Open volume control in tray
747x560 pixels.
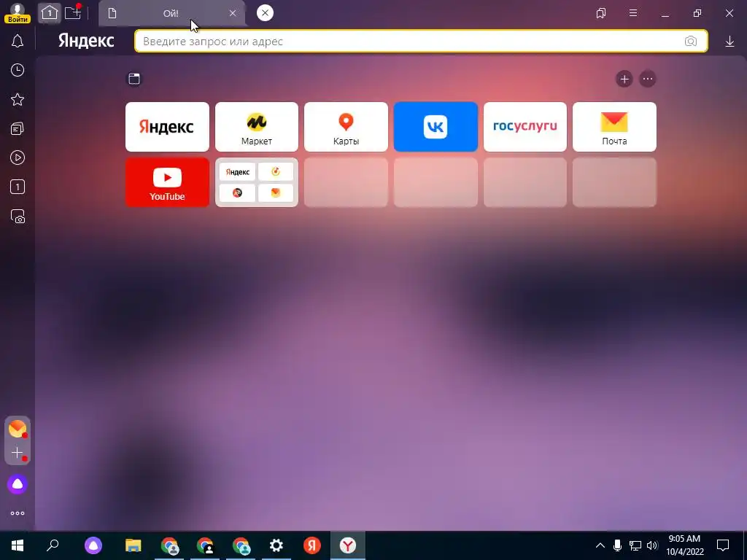(652, 545)
